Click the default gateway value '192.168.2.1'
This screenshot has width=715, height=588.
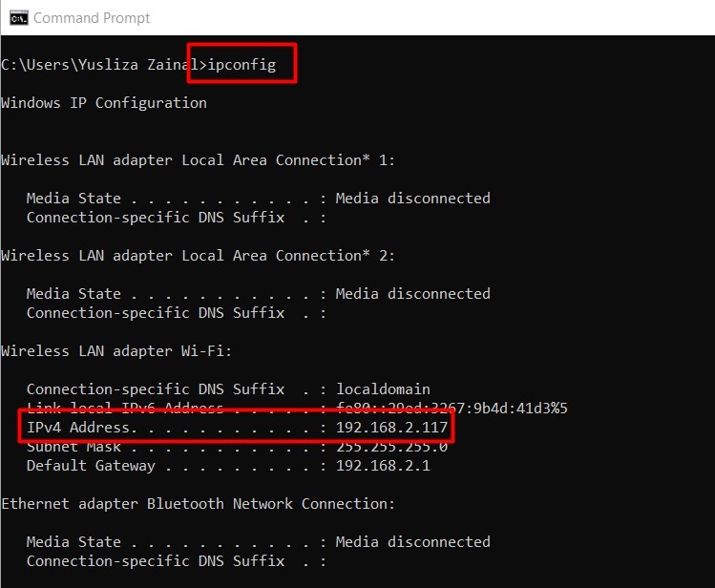pyautogui.click(x=383, y=466)
